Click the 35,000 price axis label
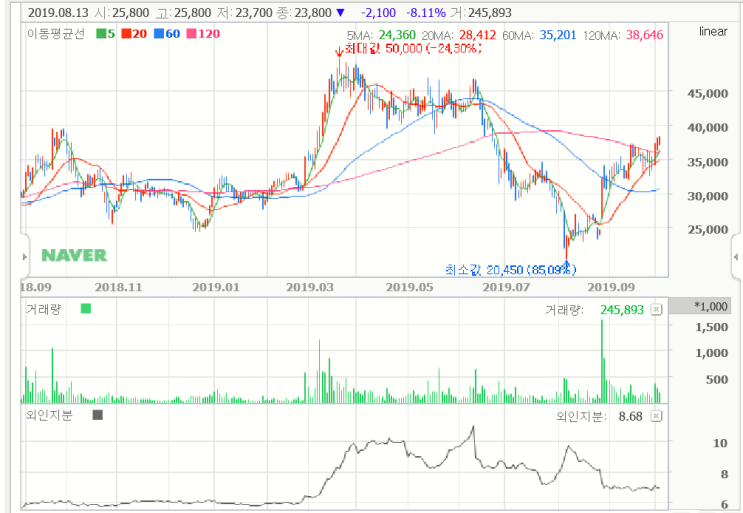743x513 pixels. [x=707, y=162]
